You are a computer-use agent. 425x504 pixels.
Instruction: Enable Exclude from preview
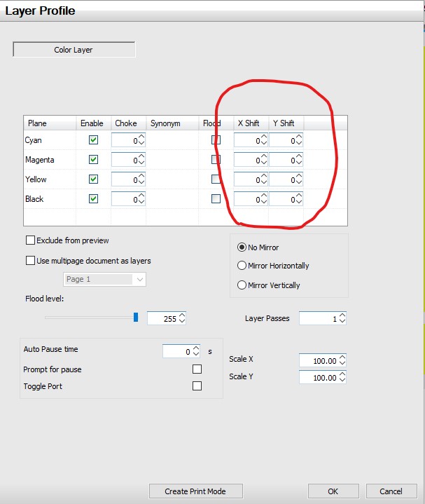30,240
